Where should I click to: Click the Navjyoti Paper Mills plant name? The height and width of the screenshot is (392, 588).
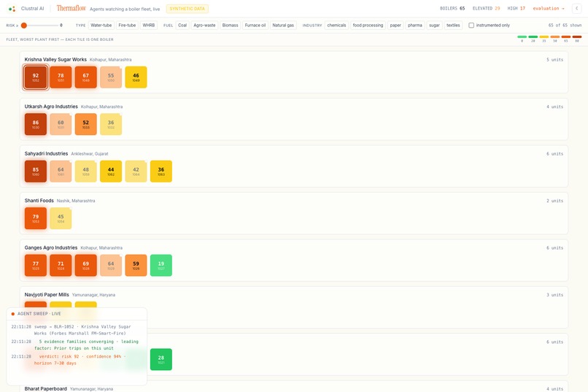click(x=47, y=295)
